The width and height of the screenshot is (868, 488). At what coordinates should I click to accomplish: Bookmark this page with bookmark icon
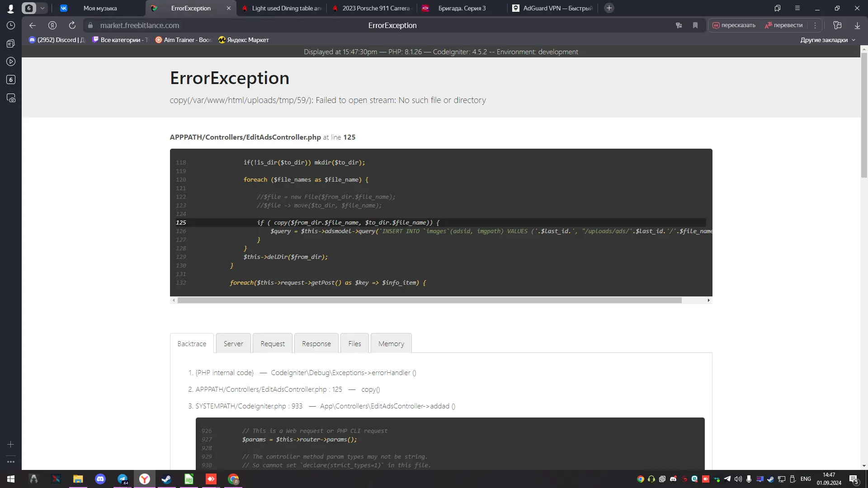695,25
